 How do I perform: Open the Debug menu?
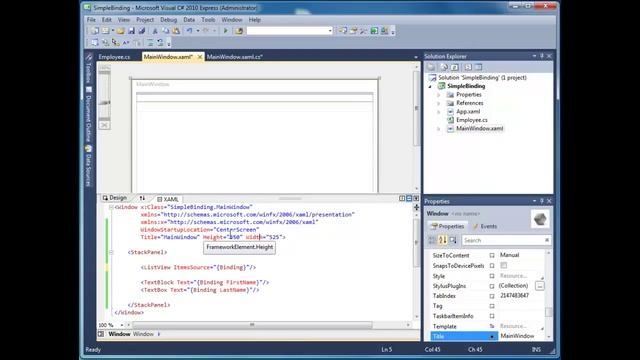(x=168, y=20)
